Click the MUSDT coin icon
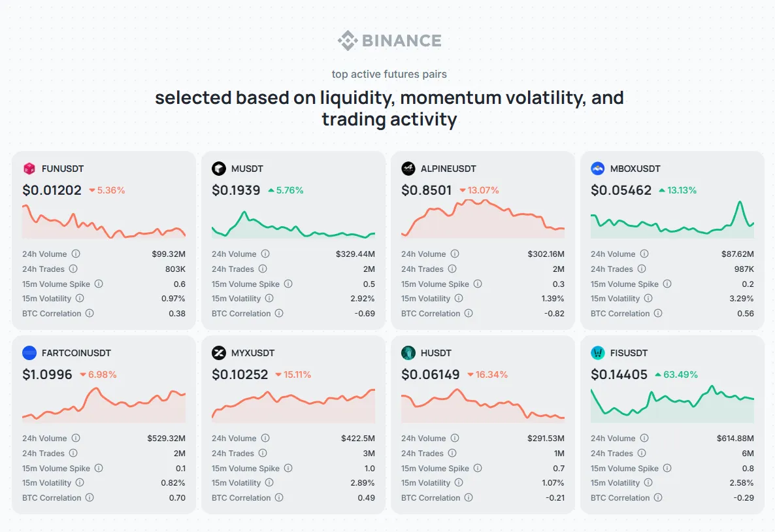Viewport: 775px width, 532px height. (219, 169)
